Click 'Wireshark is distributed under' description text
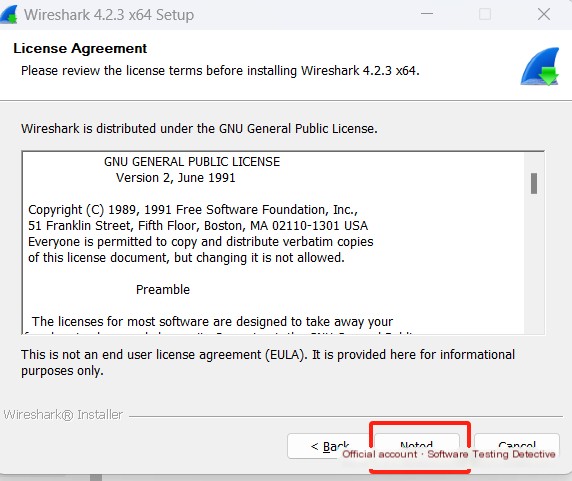 pos(199,129)
